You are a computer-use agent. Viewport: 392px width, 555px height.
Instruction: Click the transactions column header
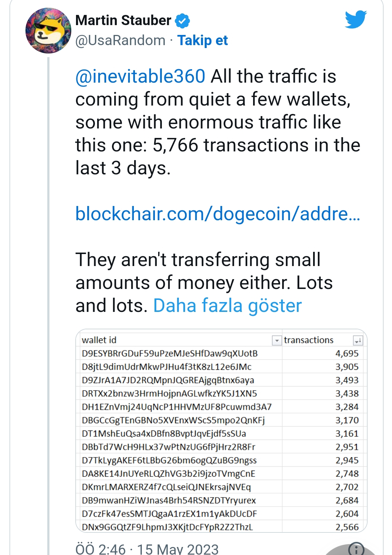point(308,340)
